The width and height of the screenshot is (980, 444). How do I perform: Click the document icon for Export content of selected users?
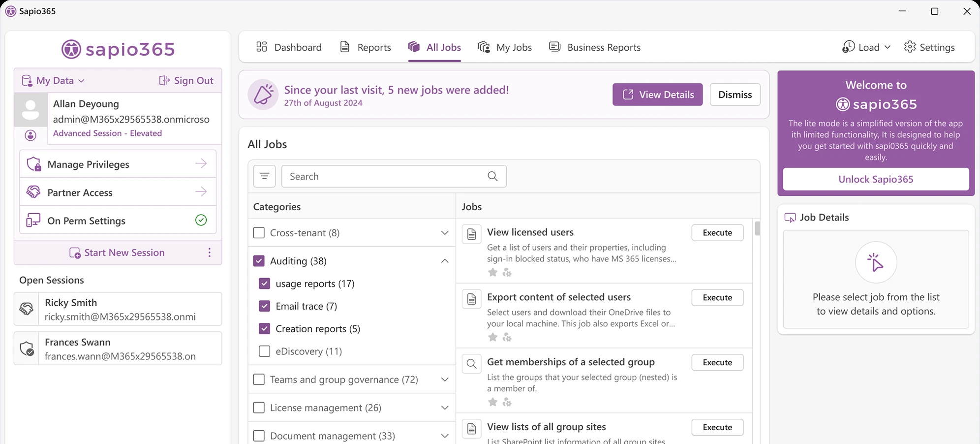(x=471, y=299)
